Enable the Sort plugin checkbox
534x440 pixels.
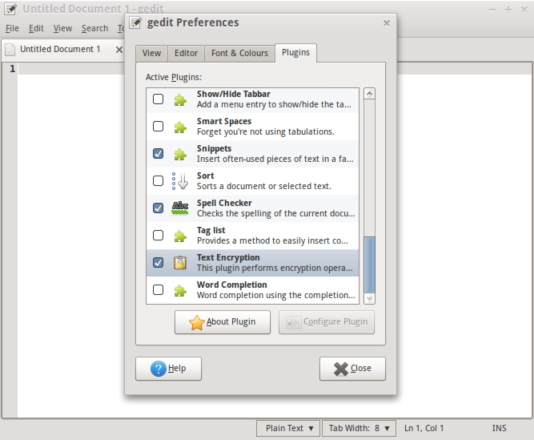click(158, 180)
